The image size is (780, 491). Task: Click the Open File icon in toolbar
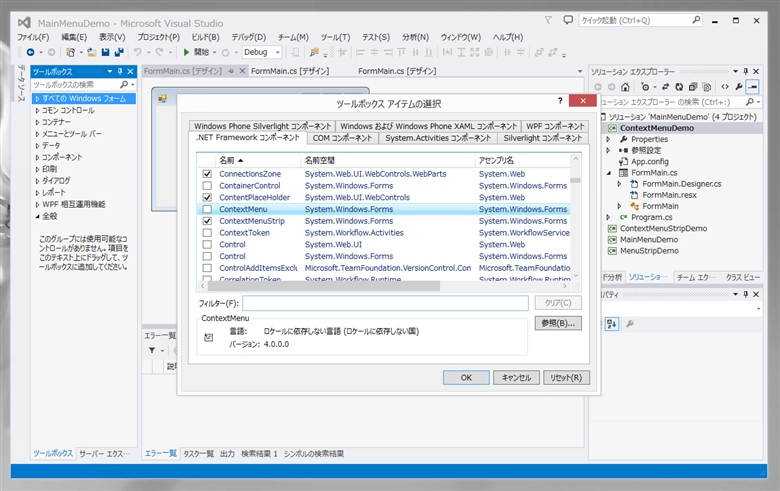[x=92, y=52]
